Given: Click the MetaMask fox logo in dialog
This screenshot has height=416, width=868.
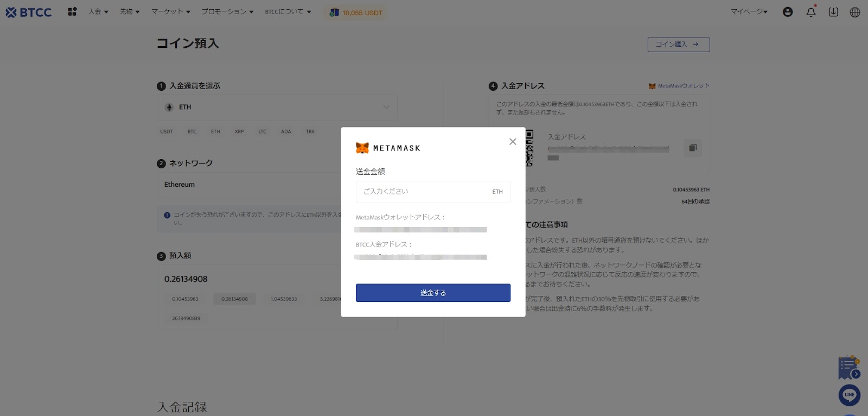Looking at the screenshot, I should [362, 148].
